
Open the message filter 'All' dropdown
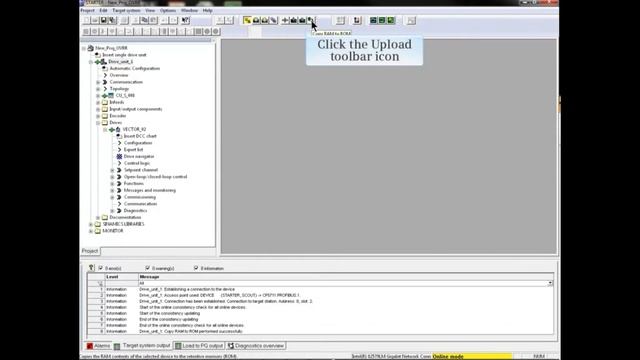[550, 283]
